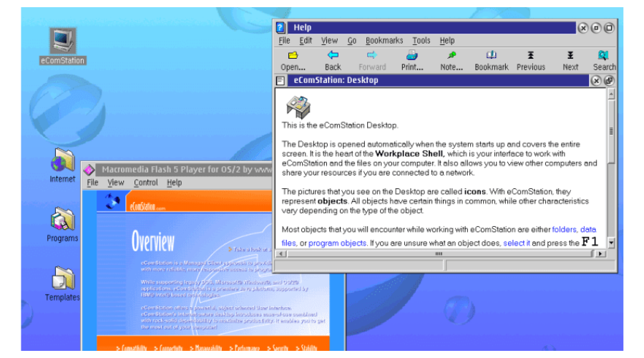This screenshot has width=644, height=358.
Task: Click the Help vertical scrollbar down arrow
Action: [x=611, y=243]
